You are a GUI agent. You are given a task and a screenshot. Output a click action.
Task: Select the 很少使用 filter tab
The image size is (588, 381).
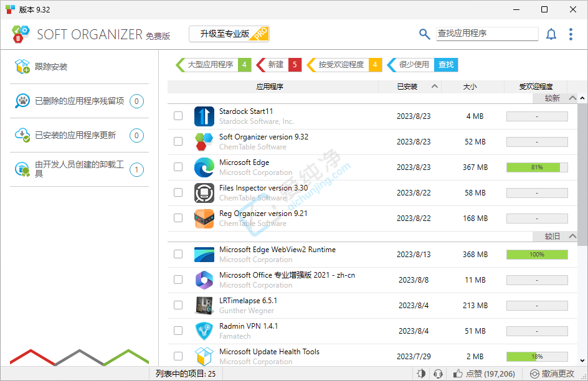[x=410, y=65]
